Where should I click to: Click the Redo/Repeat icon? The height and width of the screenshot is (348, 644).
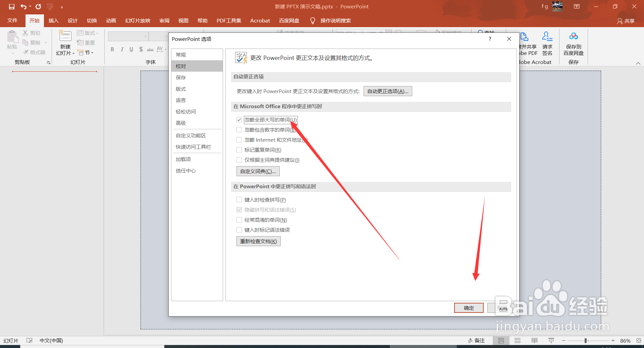coord(38,7)
